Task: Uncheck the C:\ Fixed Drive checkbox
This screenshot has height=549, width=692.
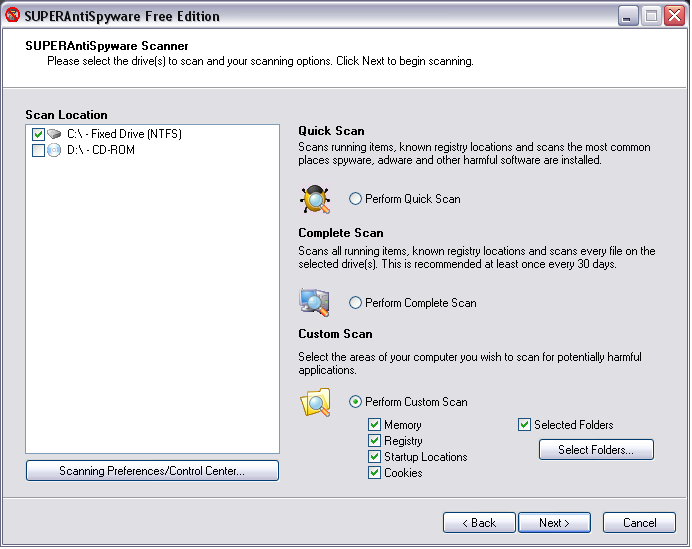Action: coord(38,134)
